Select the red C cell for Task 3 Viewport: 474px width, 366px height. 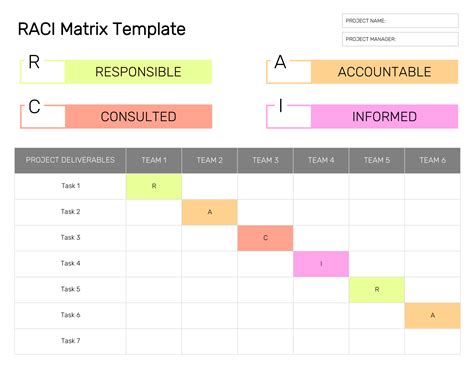(x=265, y=238)
